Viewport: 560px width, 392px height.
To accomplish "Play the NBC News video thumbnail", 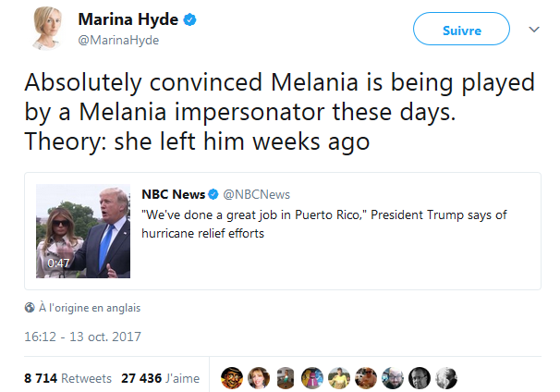I will click(84, 231).
